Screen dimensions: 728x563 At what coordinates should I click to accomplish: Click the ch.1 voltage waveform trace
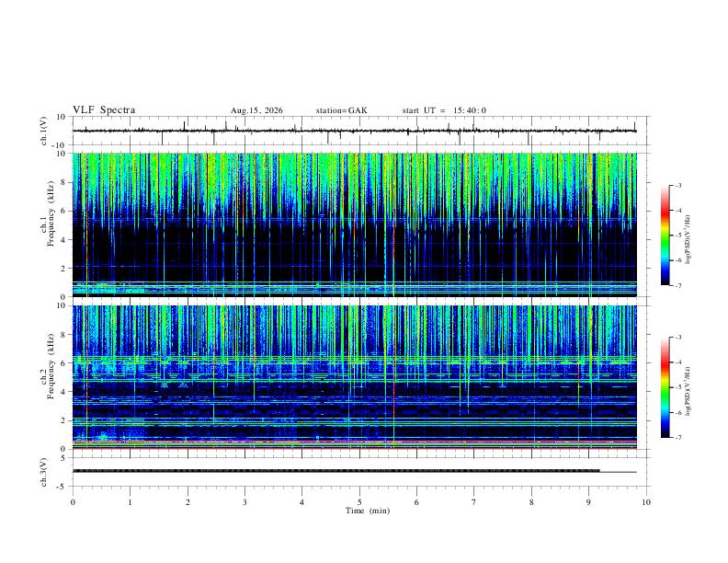tap(354, 131)
